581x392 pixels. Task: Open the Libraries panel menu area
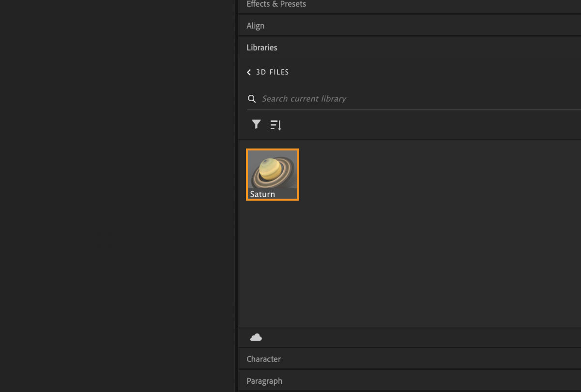click(x=261, y=47)
